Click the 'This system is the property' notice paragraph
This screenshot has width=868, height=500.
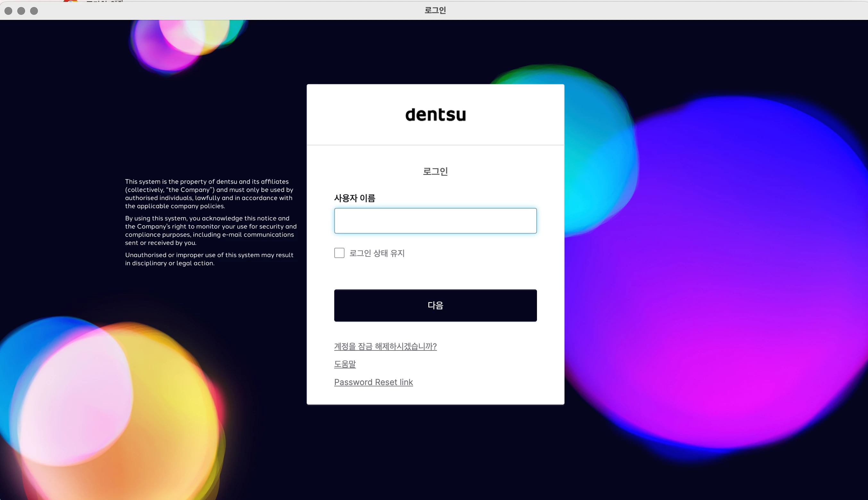[209, 194]
